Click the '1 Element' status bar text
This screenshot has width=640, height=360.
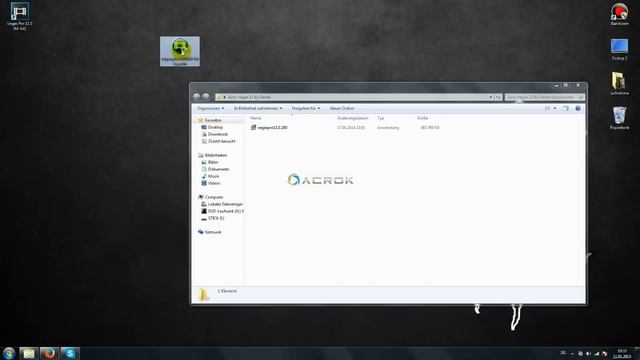click(x=227, y=291)
